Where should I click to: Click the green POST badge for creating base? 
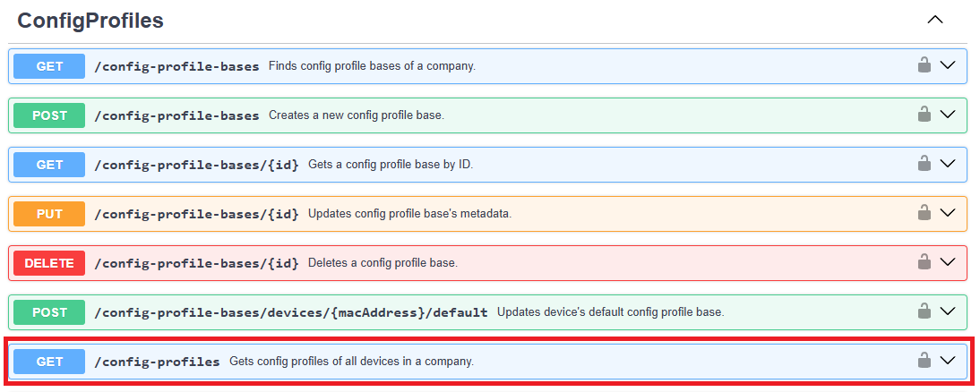tap(49, 115)
